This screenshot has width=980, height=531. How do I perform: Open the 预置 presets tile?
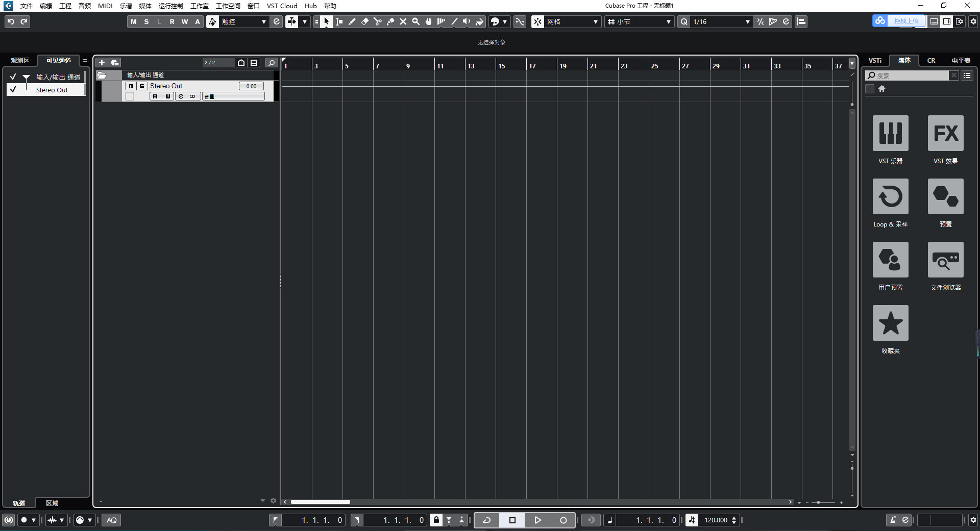pyautogui.click(x=946, y=196)
